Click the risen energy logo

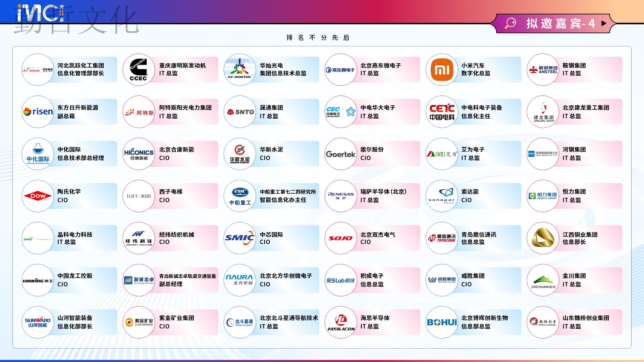38,112
